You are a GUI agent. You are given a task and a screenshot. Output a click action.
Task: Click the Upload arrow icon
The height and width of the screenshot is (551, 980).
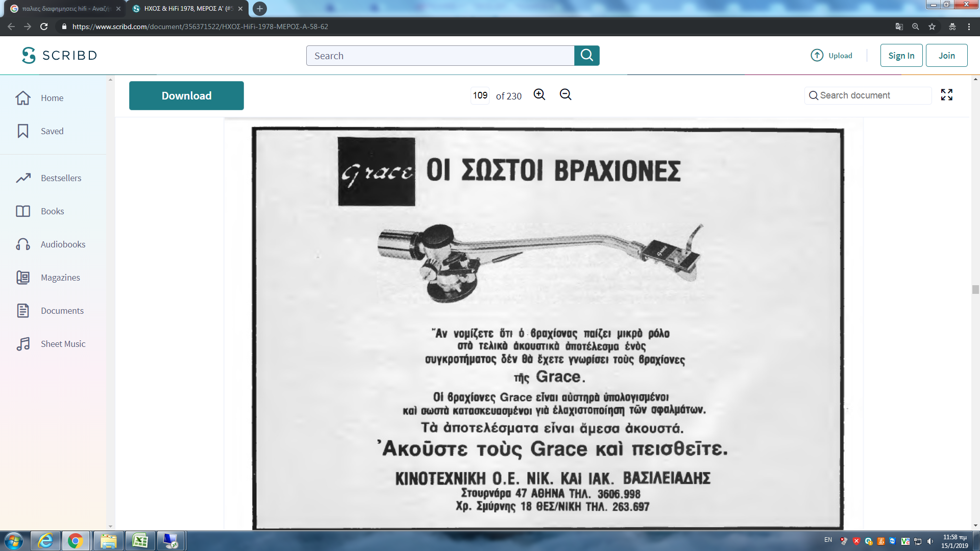(817, 56)
